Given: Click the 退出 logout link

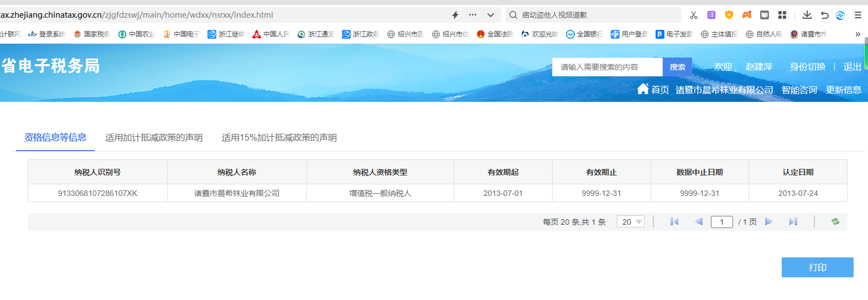Looking at the screenshot, I should point(852,67).
